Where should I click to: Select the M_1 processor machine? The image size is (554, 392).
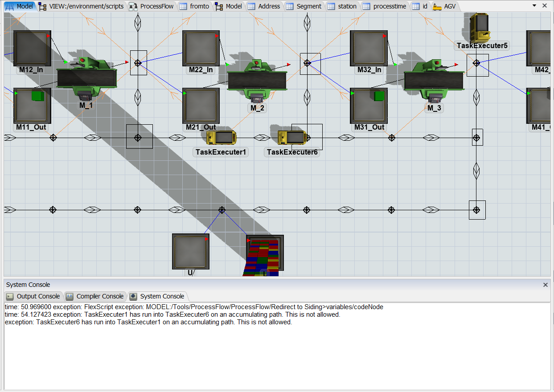pos(86,78)
